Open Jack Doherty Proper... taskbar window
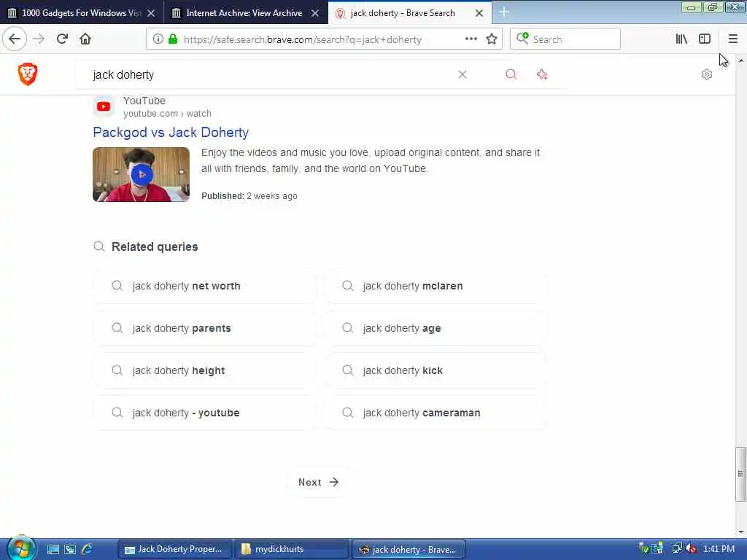747x560 pixels. 175,549
